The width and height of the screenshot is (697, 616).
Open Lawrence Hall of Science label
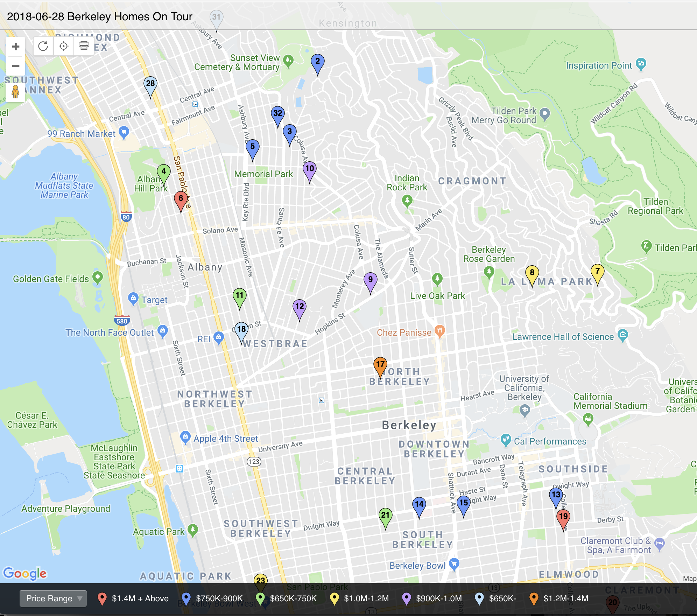[563, 337]
